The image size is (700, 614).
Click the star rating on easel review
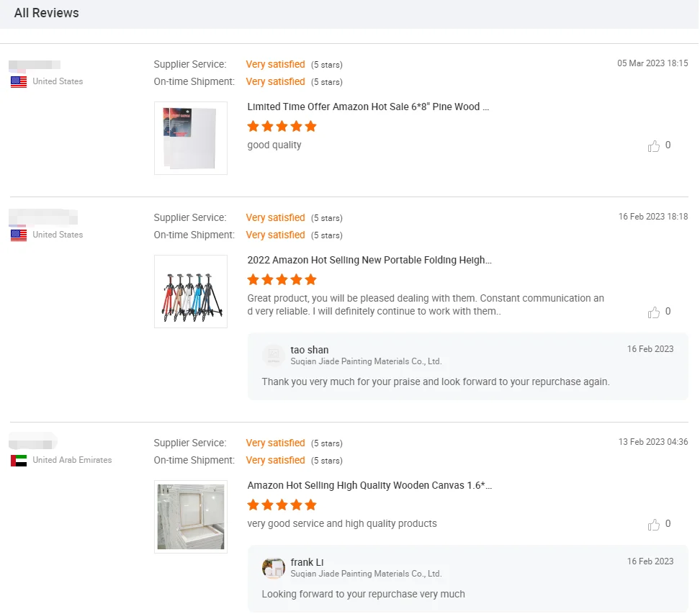click(x=282, y=280)
